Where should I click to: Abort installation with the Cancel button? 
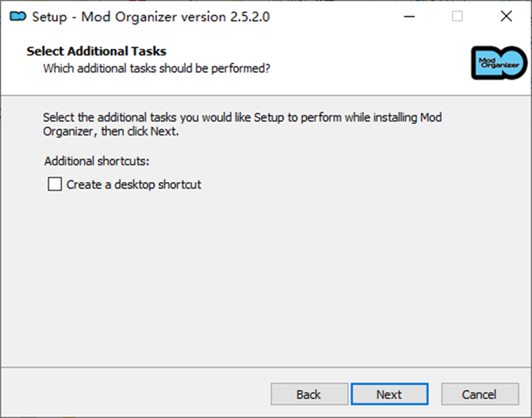(479, 394)
